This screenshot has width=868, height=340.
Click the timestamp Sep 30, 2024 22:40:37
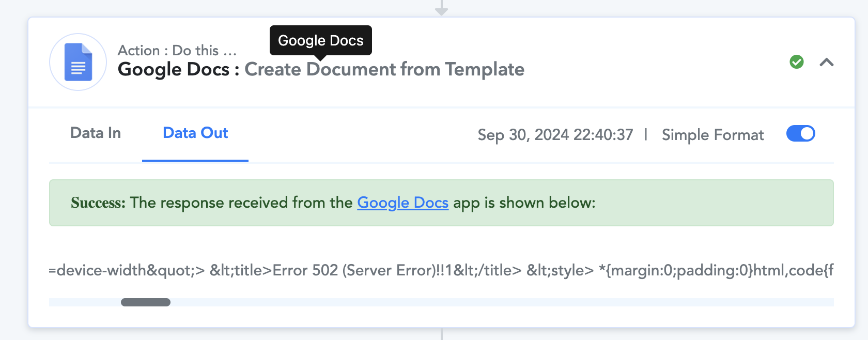[555, 135]
